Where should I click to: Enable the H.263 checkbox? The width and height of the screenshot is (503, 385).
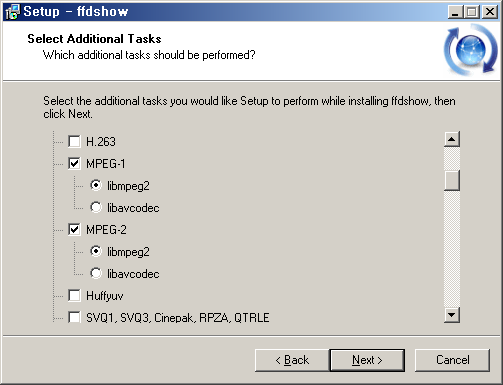74,141
